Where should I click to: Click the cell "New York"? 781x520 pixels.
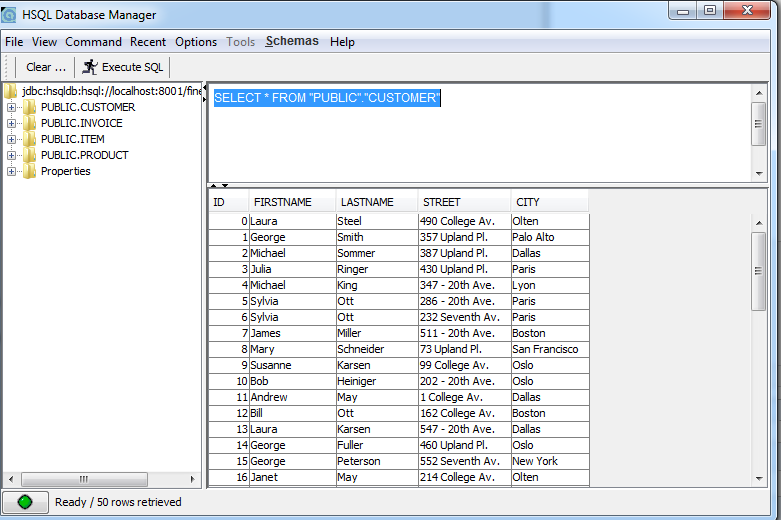tap(550, 461)
